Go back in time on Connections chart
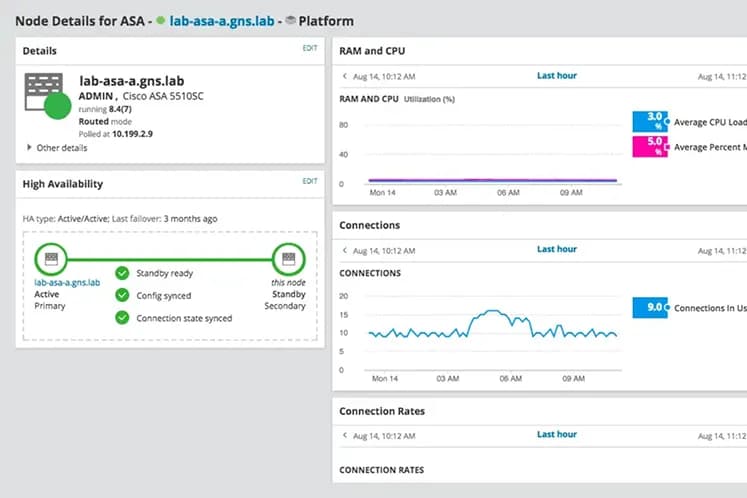 pos(344,250)
